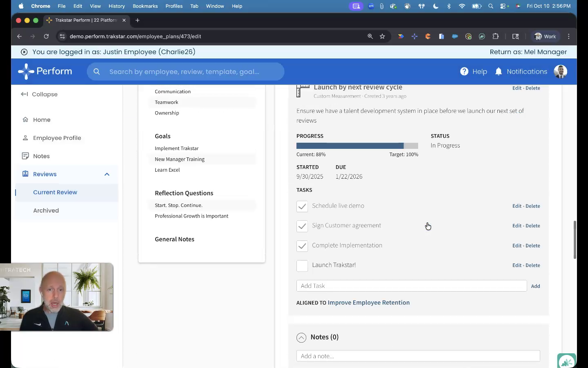Dismiss the logged-in-as banner with the X icon
Viewport: 588px width, 368px height.
click(24, 52)
